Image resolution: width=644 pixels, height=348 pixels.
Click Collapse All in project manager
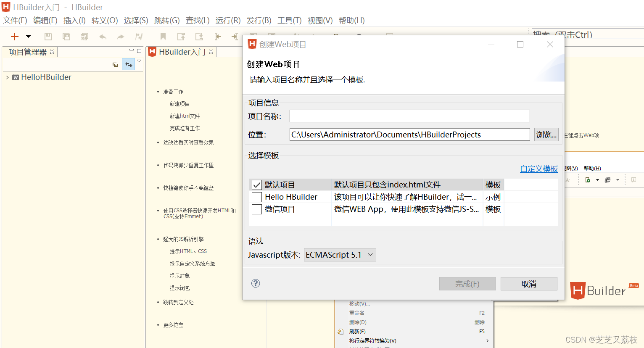pos(115,64)
